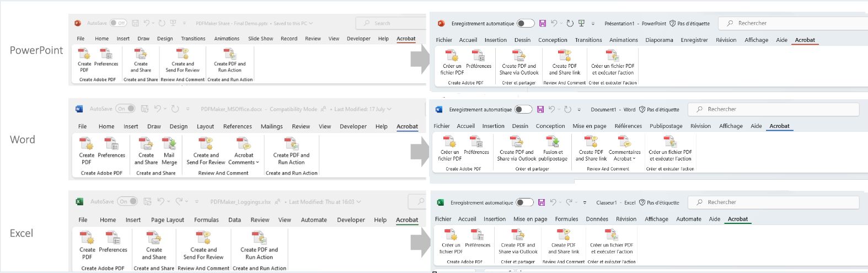
Task: Click Créer un fichier PDF in French Word
Action: click(x=449, y=149)
